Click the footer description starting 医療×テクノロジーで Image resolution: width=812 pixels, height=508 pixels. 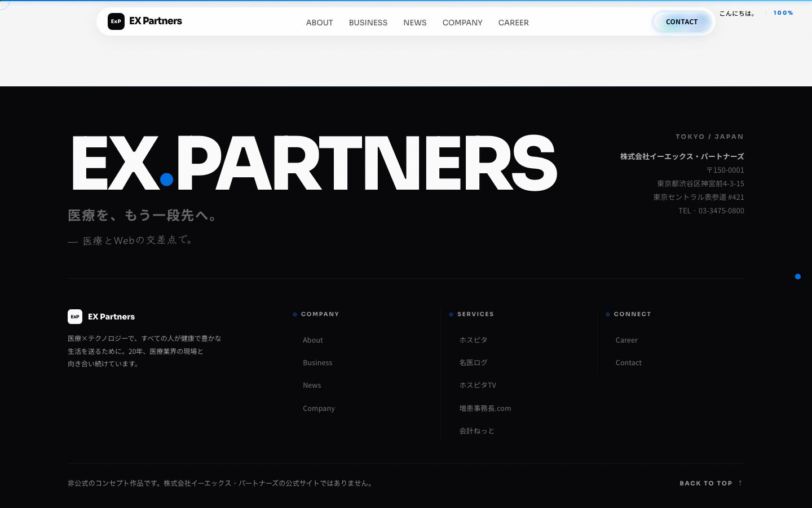[144, 351]
